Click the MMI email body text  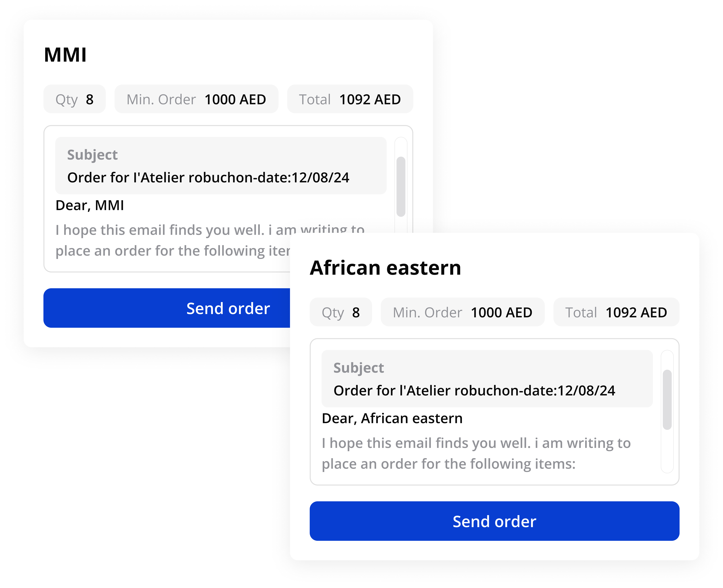click(169, 241)
